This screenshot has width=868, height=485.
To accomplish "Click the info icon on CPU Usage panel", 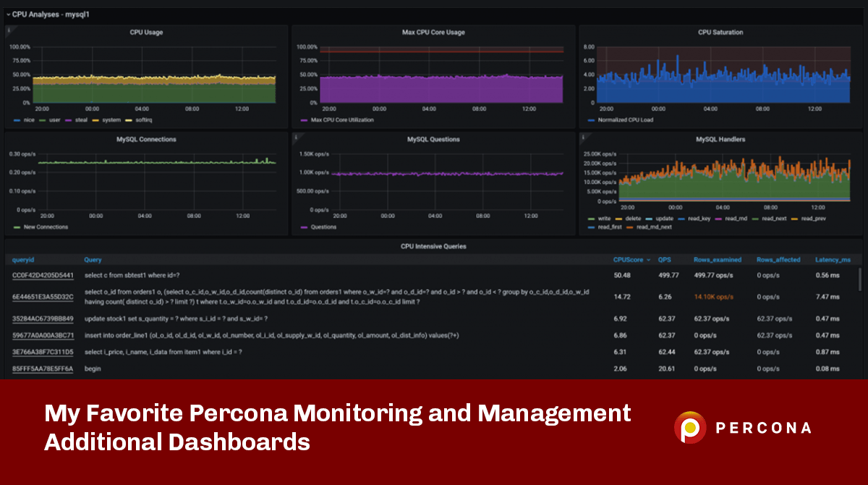I will tap(8, 30).
